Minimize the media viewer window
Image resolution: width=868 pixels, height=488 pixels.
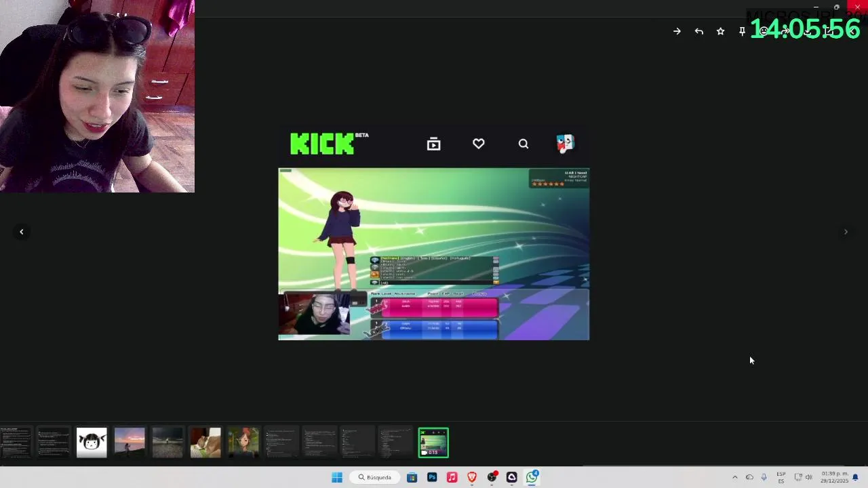click(816, 7)
